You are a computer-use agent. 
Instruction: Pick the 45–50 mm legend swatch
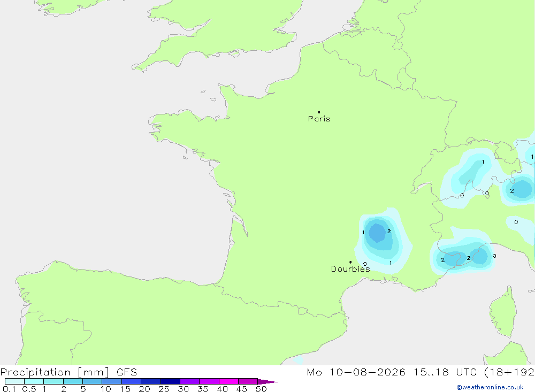pyautogui.click(x=248, y=381)
